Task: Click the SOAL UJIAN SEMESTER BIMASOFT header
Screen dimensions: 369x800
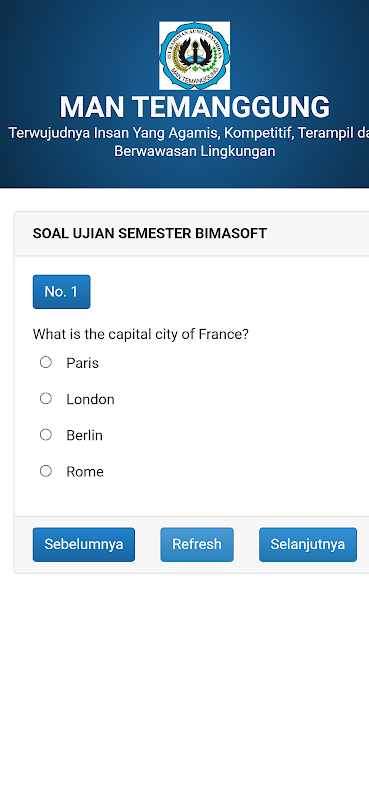Action: [x=150, y=234]
